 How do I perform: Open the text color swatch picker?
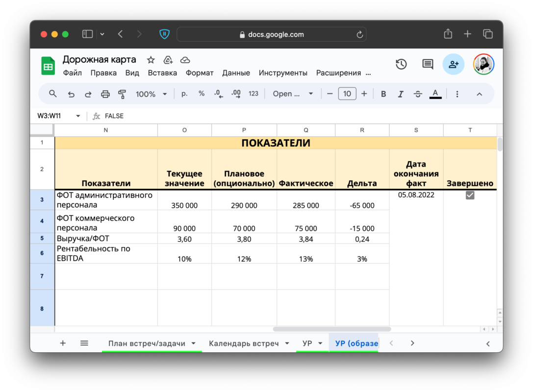435,94
